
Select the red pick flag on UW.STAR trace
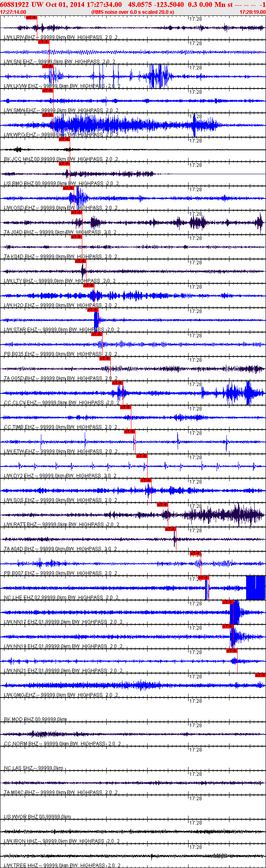[92, 310]
